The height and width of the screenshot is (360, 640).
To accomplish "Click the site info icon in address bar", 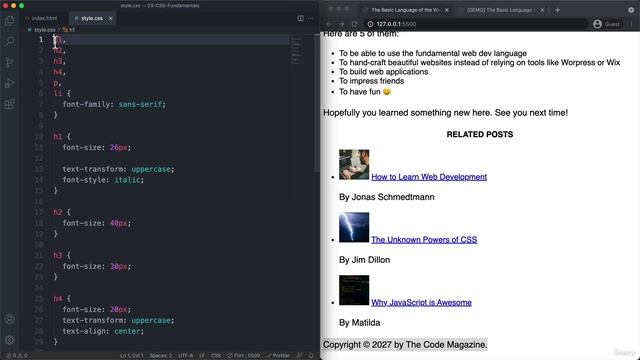I will (370, 24).
